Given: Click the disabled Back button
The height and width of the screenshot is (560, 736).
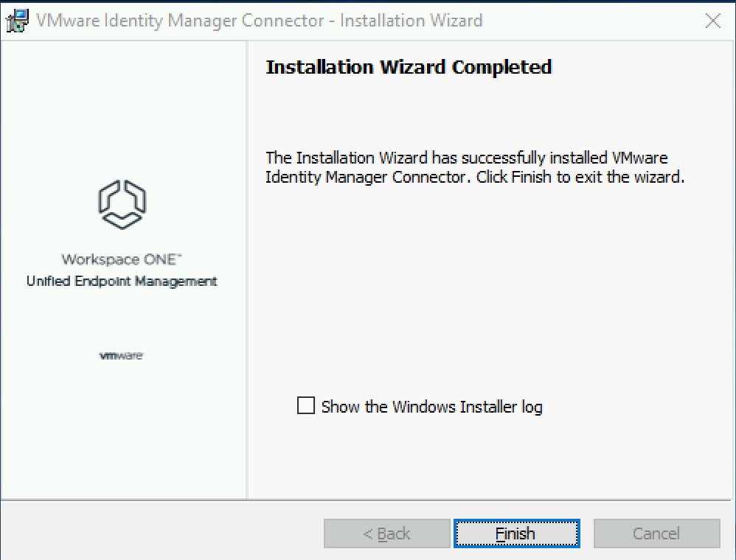Looking at the screenshot, I should pyautogui.click(x=386, y=533).
